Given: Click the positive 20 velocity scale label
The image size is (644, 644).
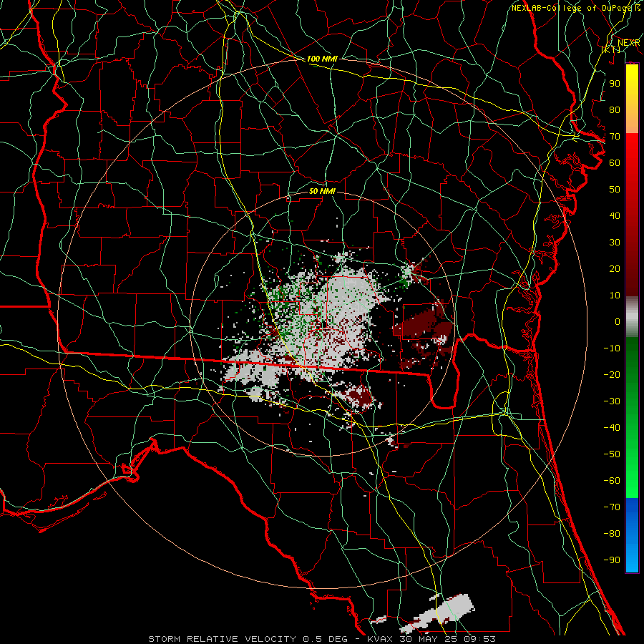Looking at the screenshot, I should [615, 268].
